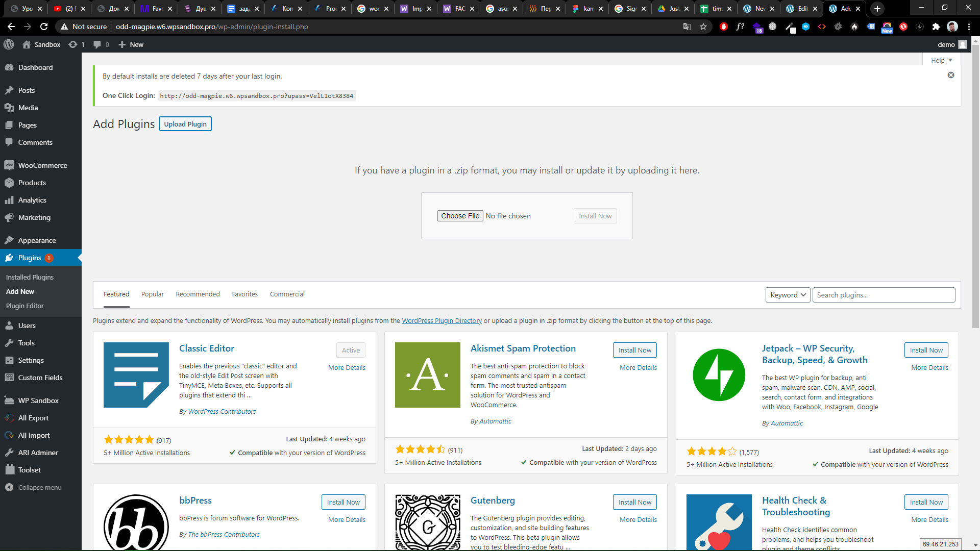Open comments bubble in admin bar
980x551 pixels.
point(101,44)
